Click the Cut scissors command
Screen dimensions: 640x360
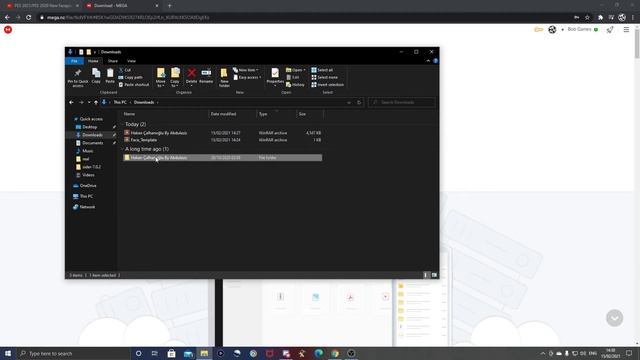pos(125,70)
